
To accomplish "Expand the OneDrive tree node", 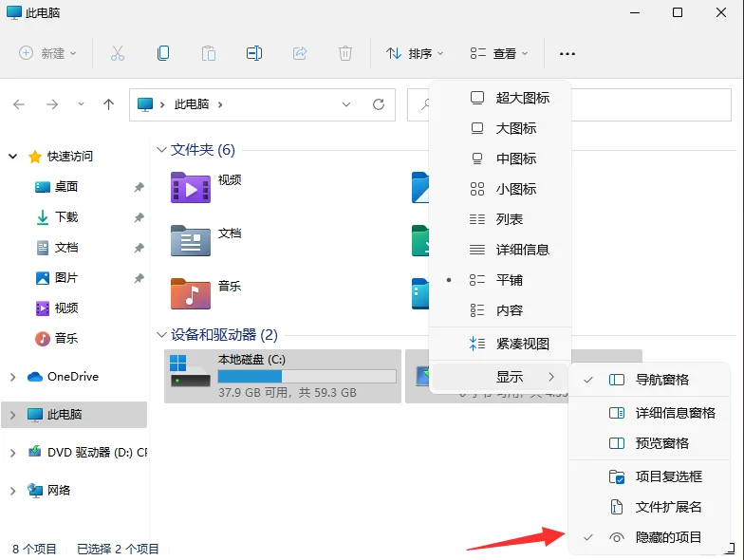I will pyautogui.click(x=12, y=377).
